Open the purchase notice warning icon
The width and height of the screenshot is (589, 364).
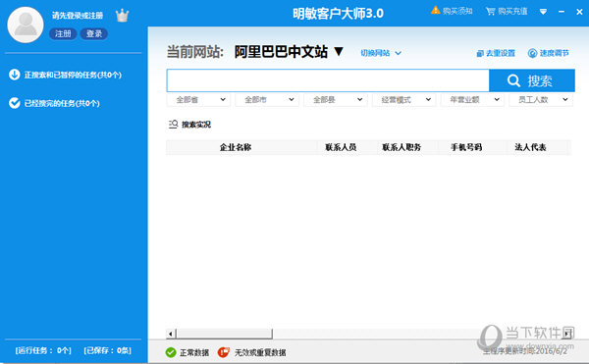pyautogui.click(x=435, y=10)
